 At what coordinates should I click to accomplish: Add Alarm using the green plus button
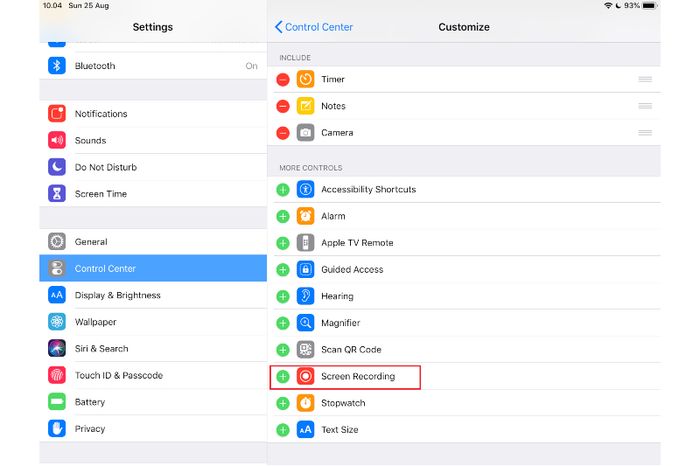coord(283,216)
